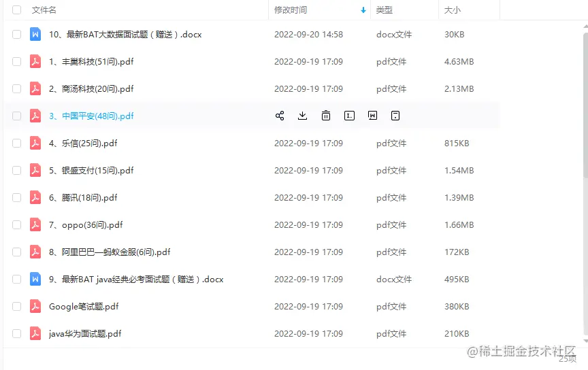This screenshot has width=588, height=370.
Task: Open file 6、腾讯(18问).pdf
Action: pos(83,197)
